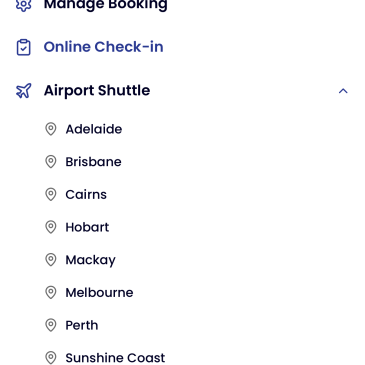Image resolution: width=365 pixels, height=365 pixels.
Task: Open the Online Check-in menu item
Action: [x=104, y=47]
